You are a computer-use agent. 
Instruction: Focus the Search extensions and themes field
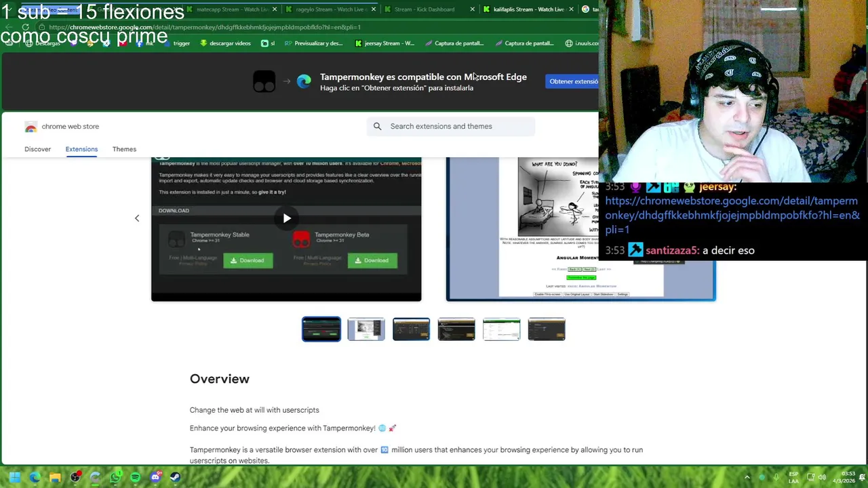tap(451, 126)
